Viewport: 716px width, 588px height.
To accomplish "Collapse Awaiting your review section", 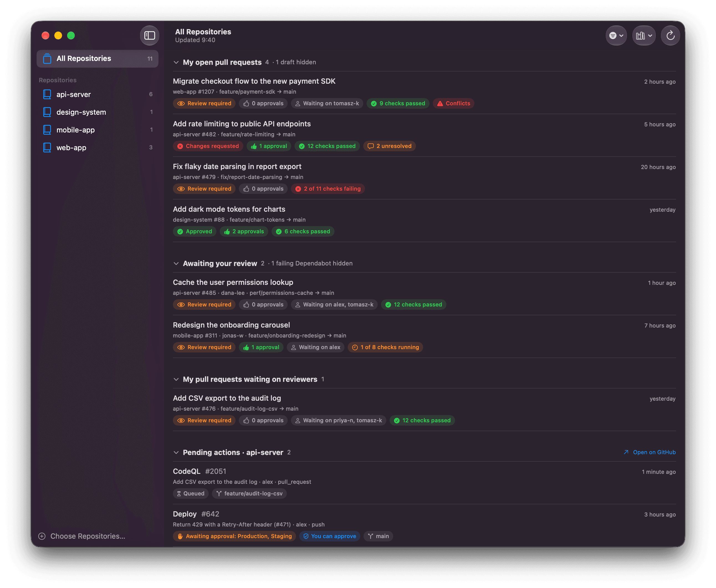I will pos(176,264).
